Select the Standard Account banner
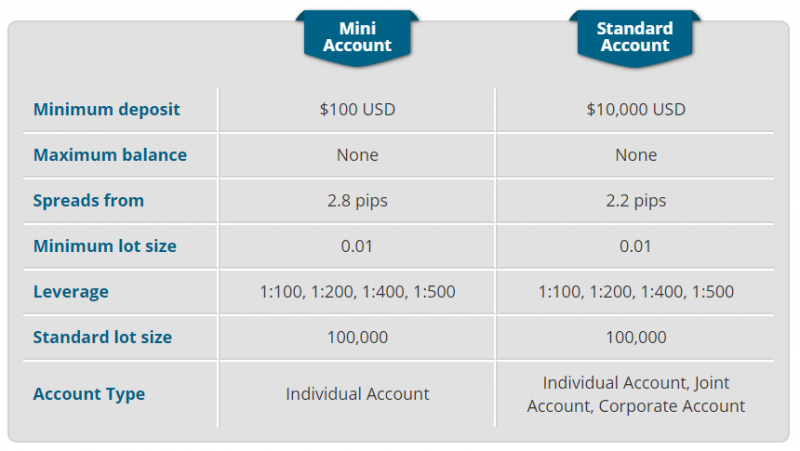The image size is (800, 451). (635, 37)
